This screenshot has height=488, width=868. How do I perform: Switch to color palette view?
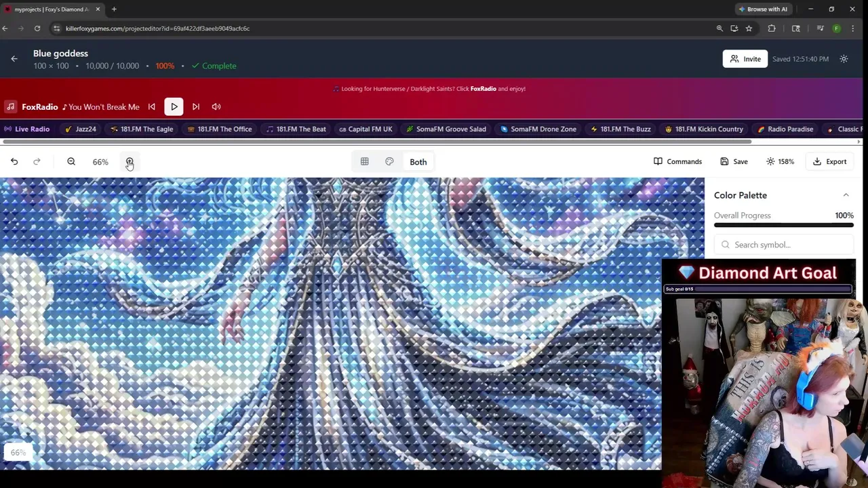point(389,161)
